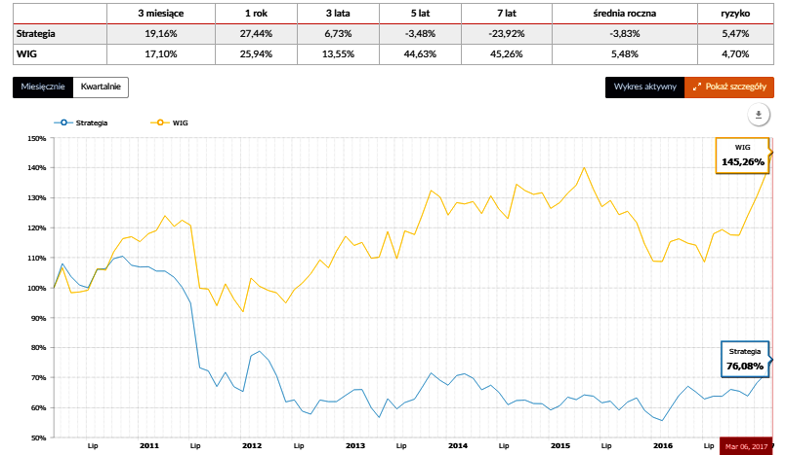Click WIG 3-month value 17,10%
Viewport: 786px width, 455px height.
tap(161, 54)
